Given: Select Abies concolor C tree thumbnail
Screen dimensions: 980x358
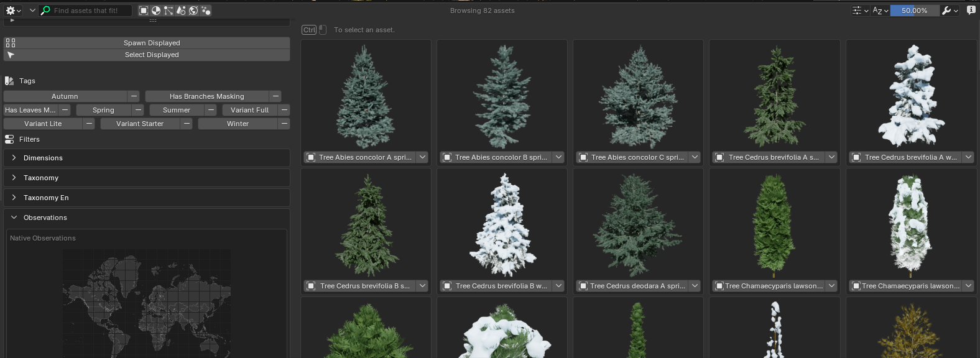Looking at the screenshot, I should click(x=638, y=96).
